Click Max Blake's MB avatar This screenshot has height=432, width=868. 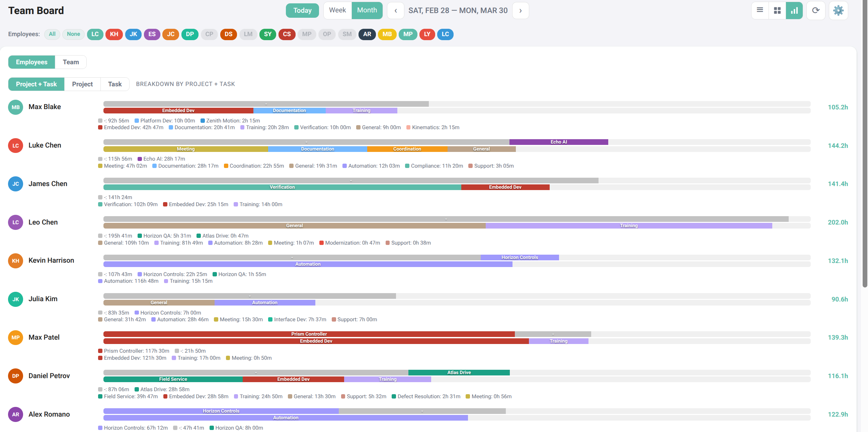tap(15, 107)
